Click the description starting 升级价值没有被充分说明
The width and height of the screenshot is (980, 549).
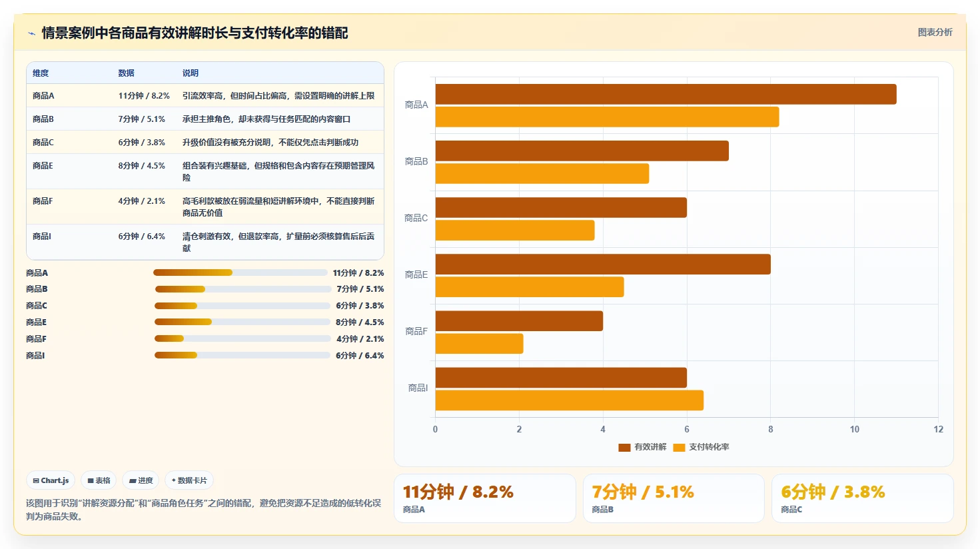tap(270, 143)
